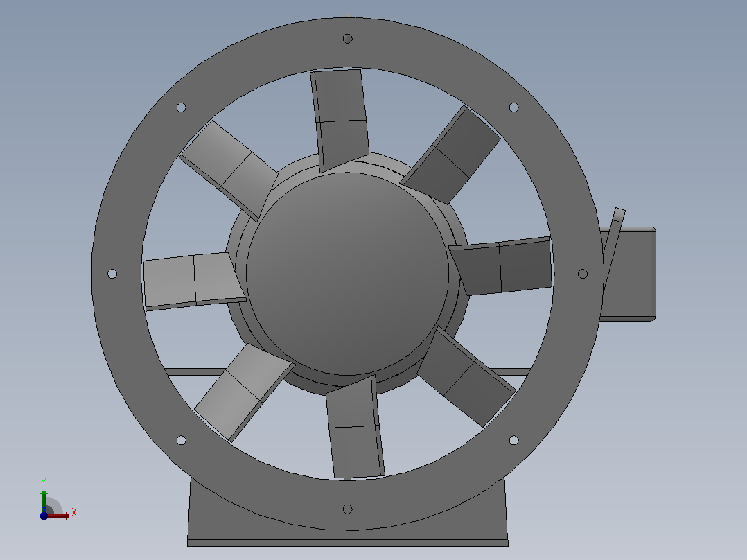
Task: Select the rightmost bolt hole on the flange
Action: [x=583, y=274]
